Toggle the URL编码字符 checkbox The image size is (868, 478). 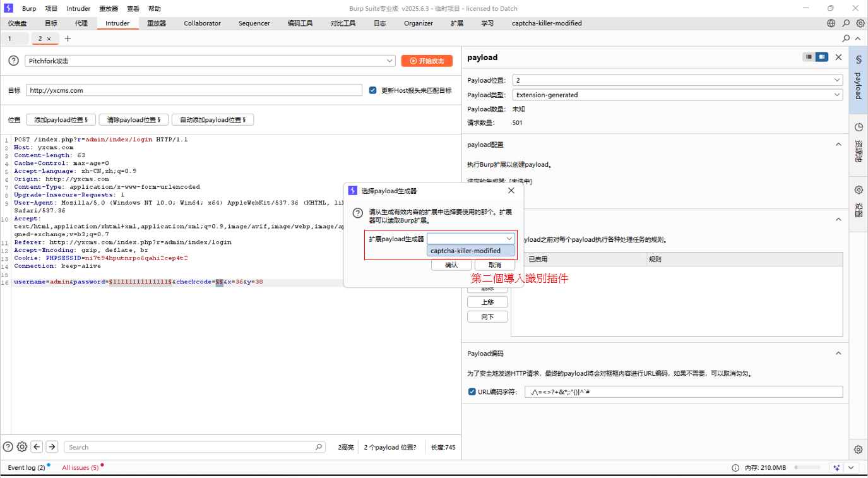coord(472,391)
